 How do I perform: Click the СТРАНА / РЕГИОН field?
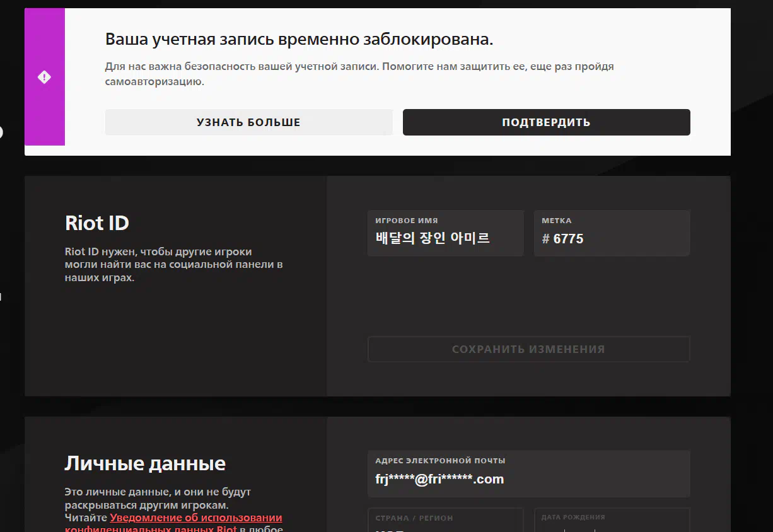pyautogui.click(x=445, y=520)
